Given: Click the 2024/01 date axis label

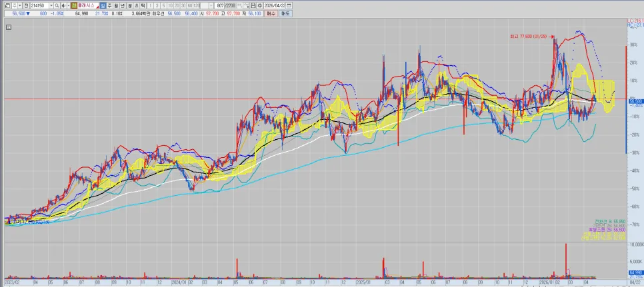Looking at the screenshot, I should 178,282.
